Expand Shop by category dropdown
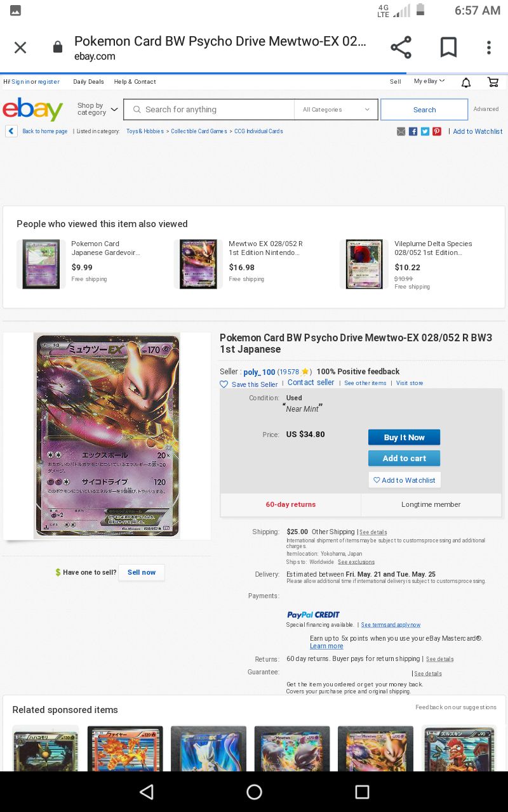This screenshot has width=508, height=812. point(97,109)
